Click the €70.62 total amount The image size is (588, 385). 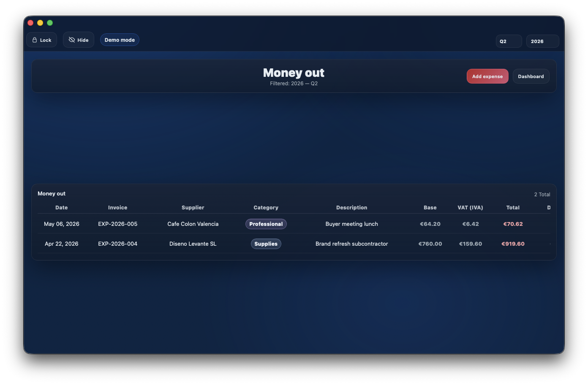coord(513,224)
